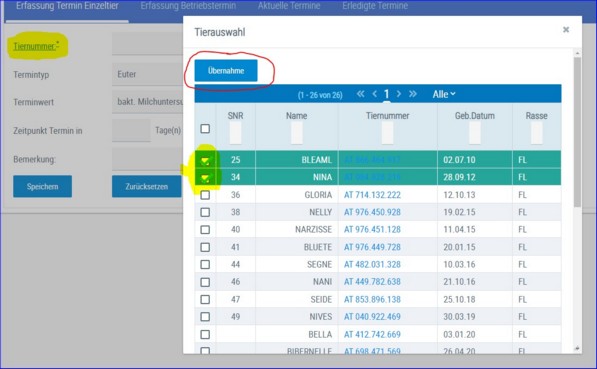Switch to Erfassung Termin Einzeltier tab
597x369 pixels.
coord(67,6)
